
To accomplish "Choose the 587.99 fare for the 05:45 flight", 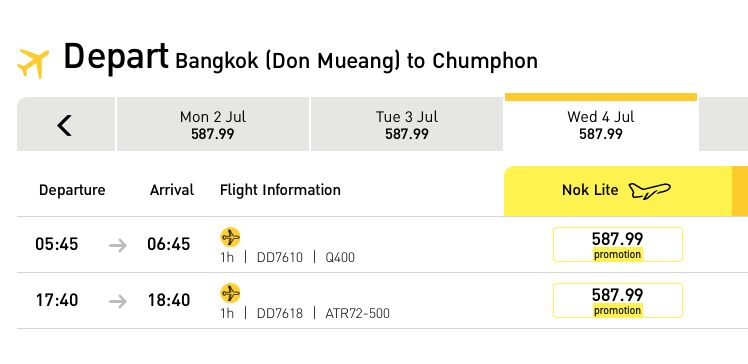I will tap(618, 244).
